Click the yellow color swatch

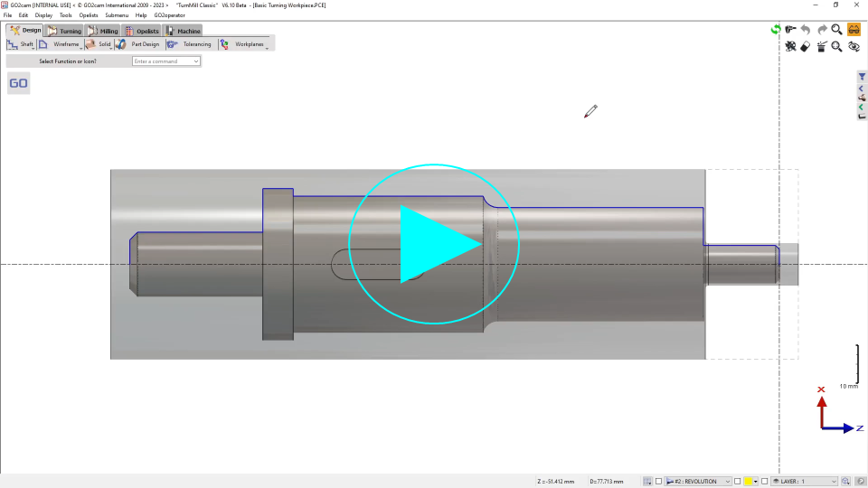748,482
